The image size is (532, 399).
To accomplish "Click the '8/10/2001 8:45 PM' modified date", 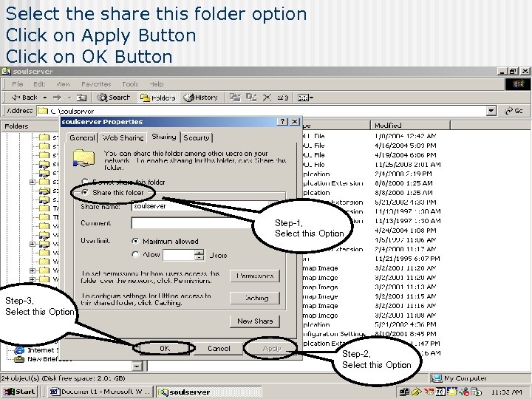I will (x=405, y=334).
